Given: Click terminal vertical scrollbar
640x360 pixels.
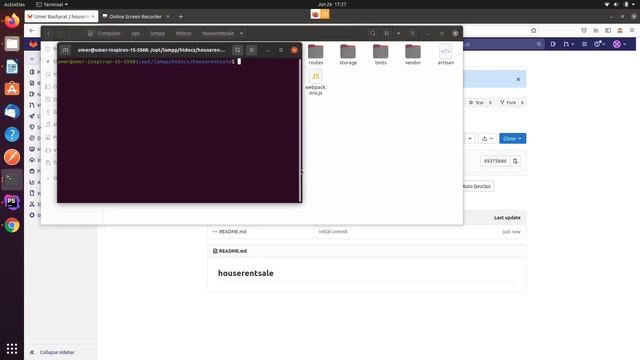Looking at the screenshot, I should pos(300,130).
